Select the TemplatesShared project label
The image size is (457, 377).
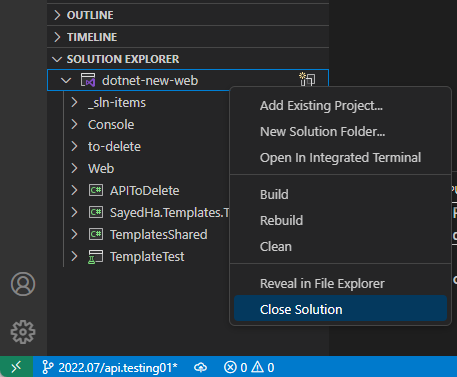[x=159, y=235]
